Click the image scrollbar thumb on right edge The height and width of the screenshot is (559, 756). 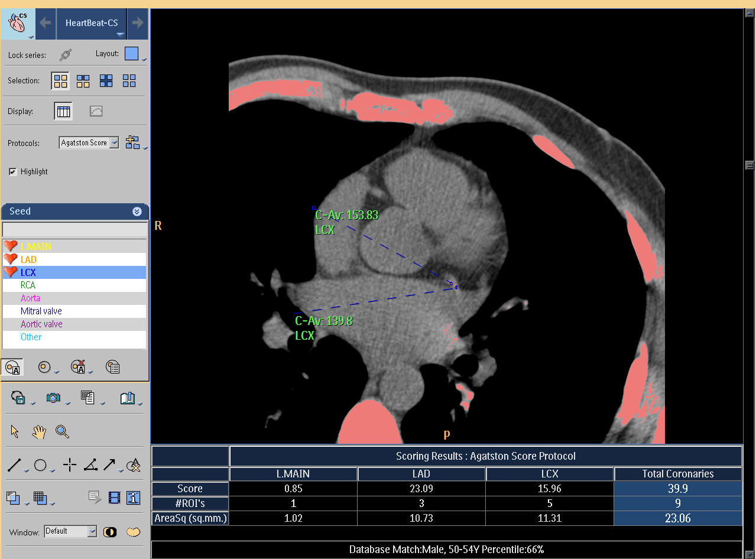(749, 165)
